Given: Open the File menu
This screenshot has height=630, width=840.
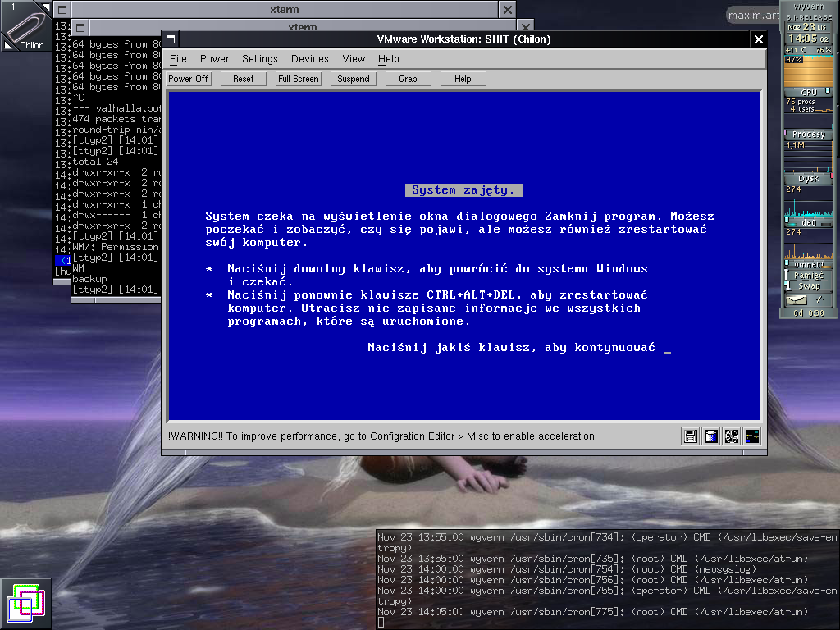Looking at the screenshot, I should pos(178,59).
